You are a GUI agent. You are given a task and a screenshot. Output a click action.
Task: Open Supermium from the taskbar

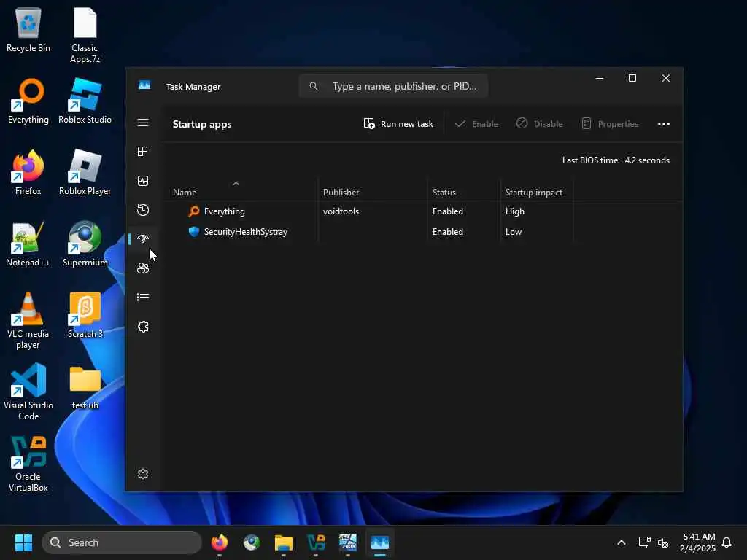click(252, 542)
